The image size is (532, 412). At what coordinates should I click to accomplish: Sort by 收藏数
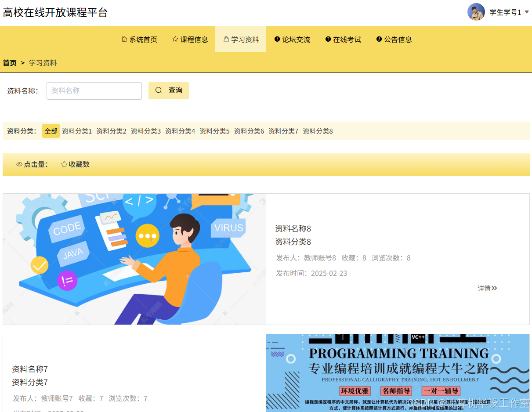click(75, 164)
